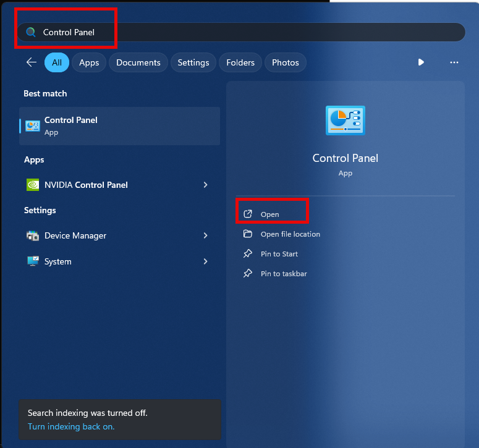The width and height of the screenshot is (479, 448).
Task: Click the Pin to Start pin icon
Action: [x=248, y=254]
